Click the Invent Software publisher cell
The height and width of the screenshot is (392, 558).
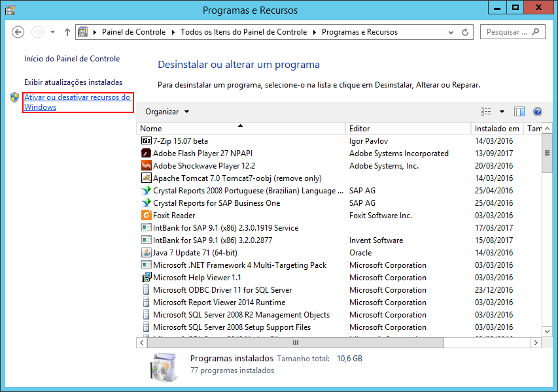coord(376,240)
